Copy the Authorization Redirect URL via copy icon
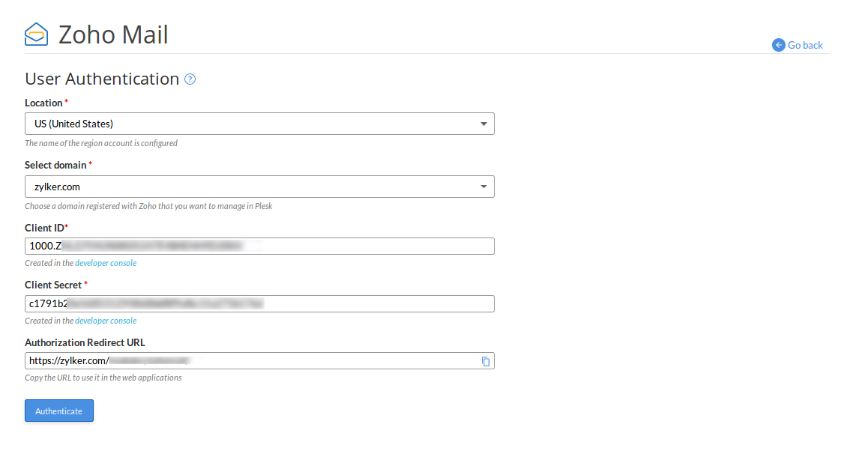This screenshot has height=460, width=868. pos(486,361)
